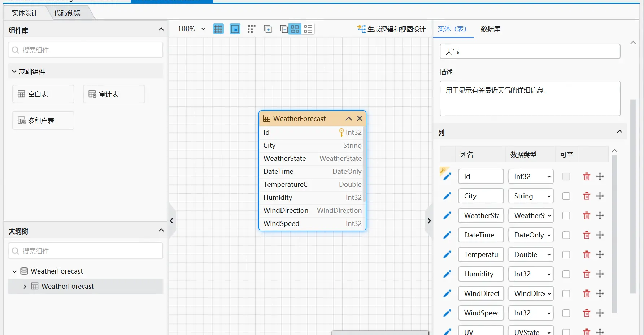This screenshot has width=644, height=335.
Task: Delete the WindSpeed column with trash icon
Action: tap(587, 313)
